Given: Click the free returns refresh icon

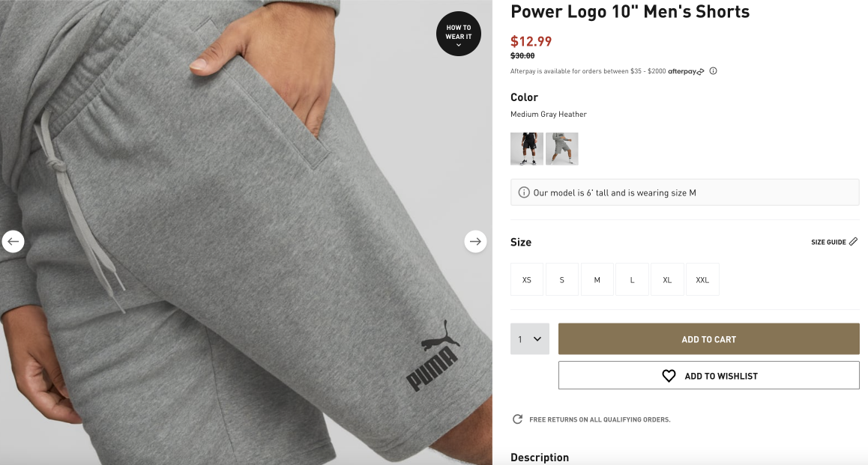Looking at the screenshot, I should tap(518, 419).
